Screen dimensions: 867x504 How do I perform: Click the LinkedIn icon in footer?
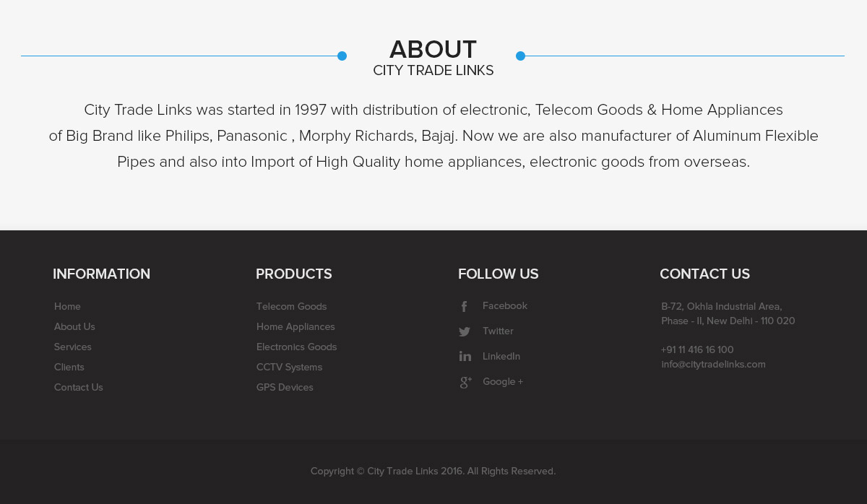(x=465, y=357)
